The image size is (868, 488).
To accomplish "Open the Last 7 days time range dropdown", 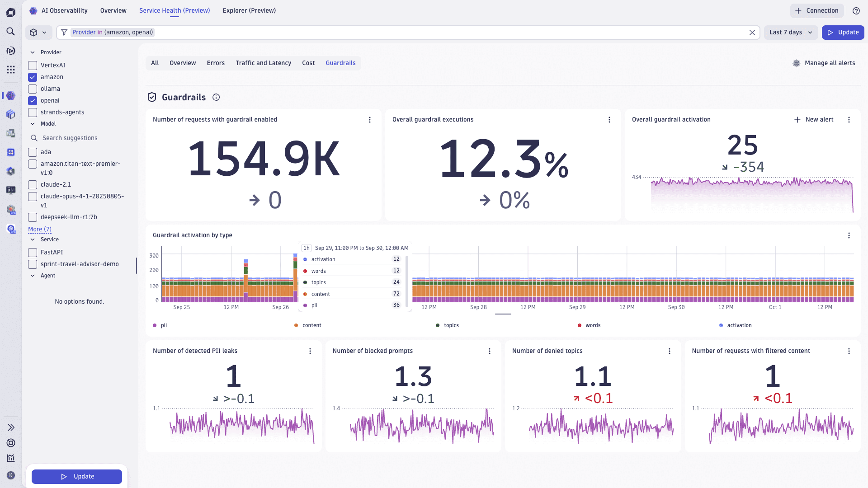I will (x=790, y=32).
